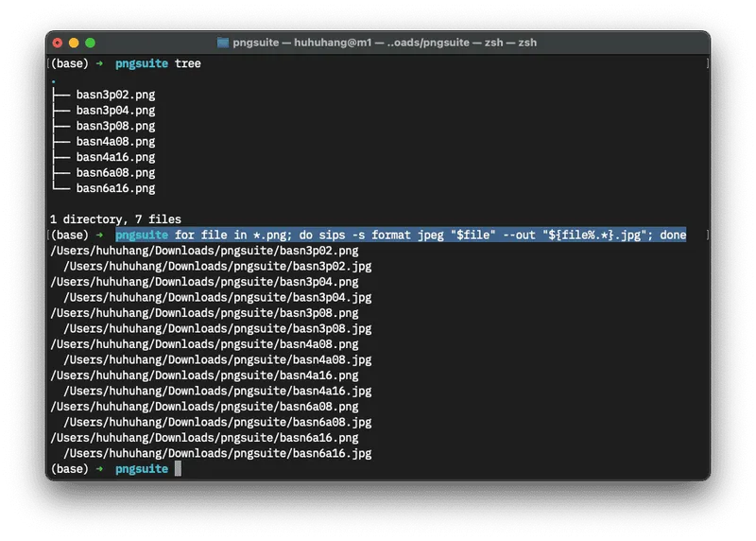
Task: Select basn4a08.png in the tree listing
Action: pyautogui.click(x=115, y=142)
